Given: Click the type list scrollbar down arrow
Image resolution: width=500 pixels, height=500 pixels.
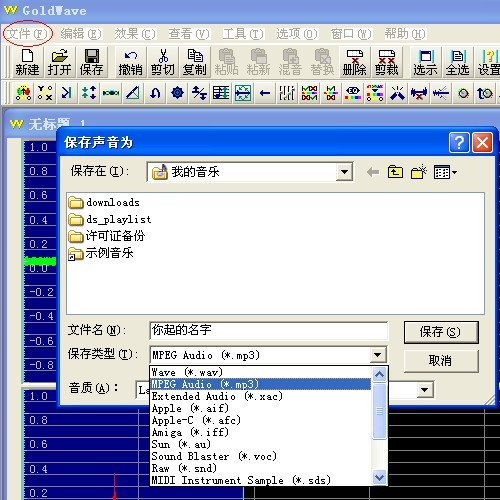Looking at the screenshot, I should (380, 477).
